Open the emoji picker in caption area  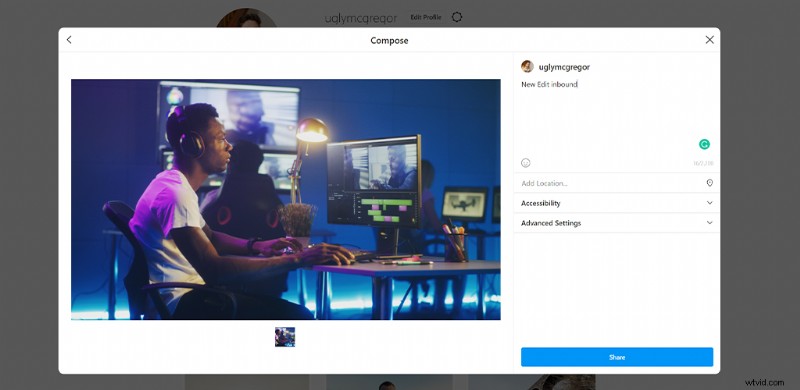tap(526, 163)
